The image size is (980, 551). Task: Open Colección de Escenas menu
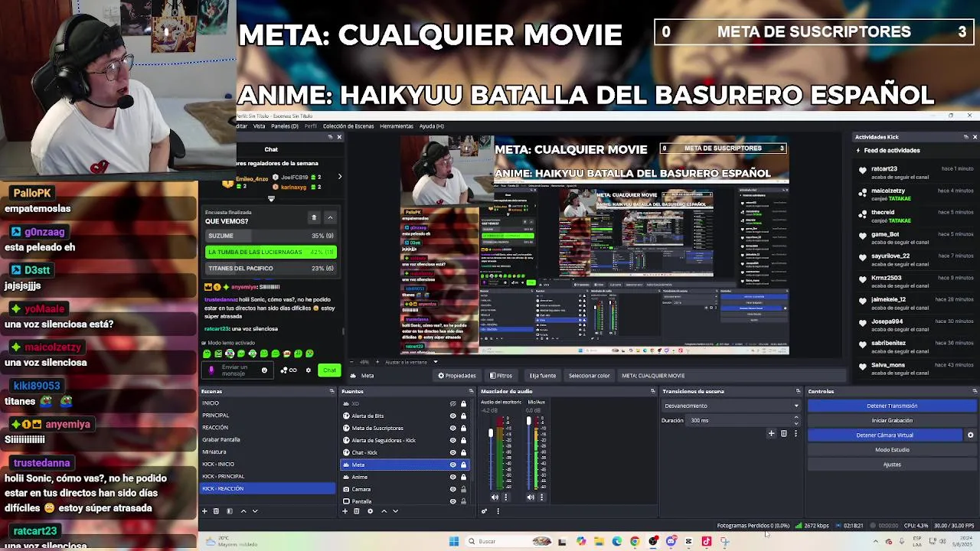point(348,126)
